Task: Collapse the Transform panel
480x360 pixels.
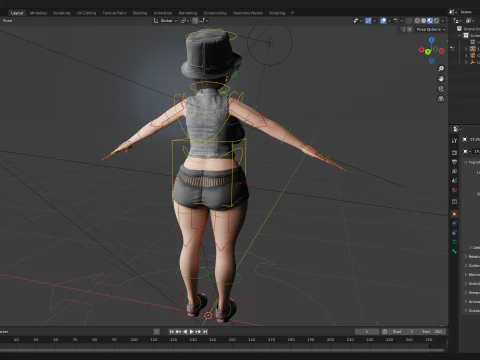Action: click(466, 162)
